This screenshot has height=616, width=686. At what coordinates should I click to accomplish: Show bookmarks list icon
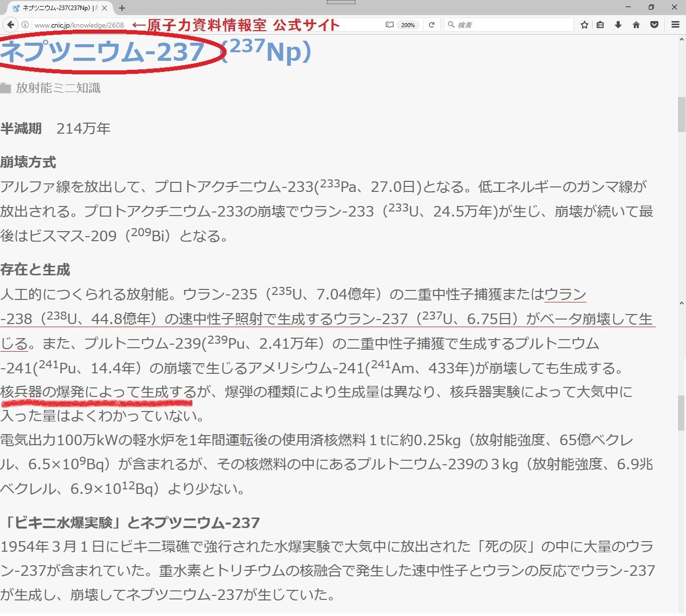point(600,25)
